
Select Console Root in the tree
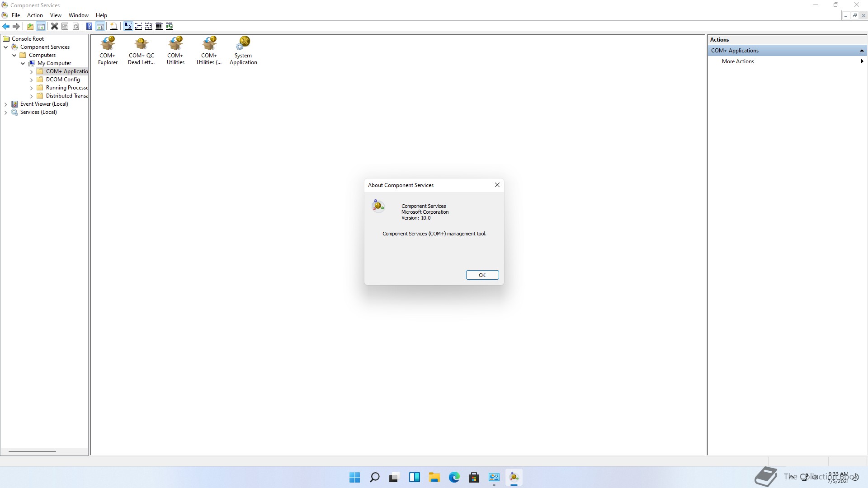(x=28, y=39)
